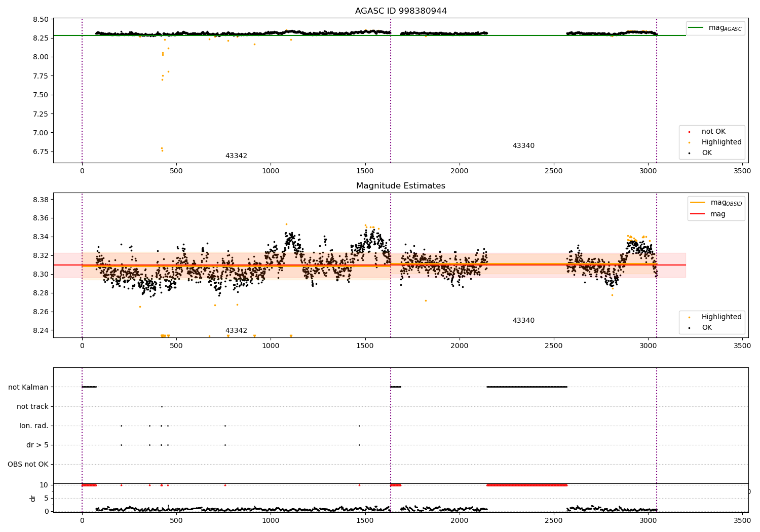This screenshot has width=760, height=532.
Task: Click y-axis tick 8.25
Action: (x=40, y=38)
